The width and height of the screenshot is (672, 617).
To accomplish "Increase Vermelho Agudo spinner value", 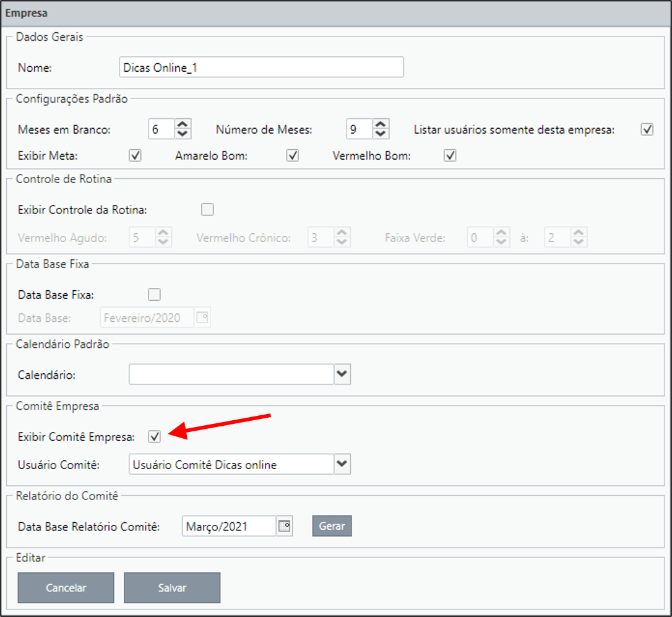I will coord(163,233).
